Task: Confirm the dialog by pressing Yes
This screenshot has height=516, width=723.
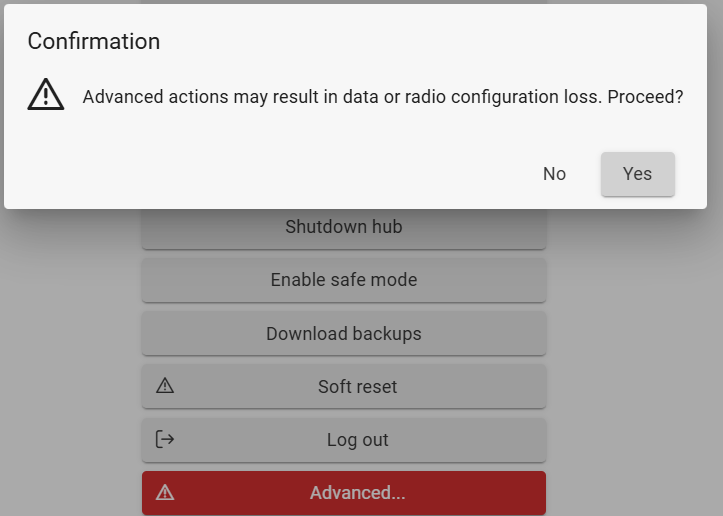Action: pos(637,174)
